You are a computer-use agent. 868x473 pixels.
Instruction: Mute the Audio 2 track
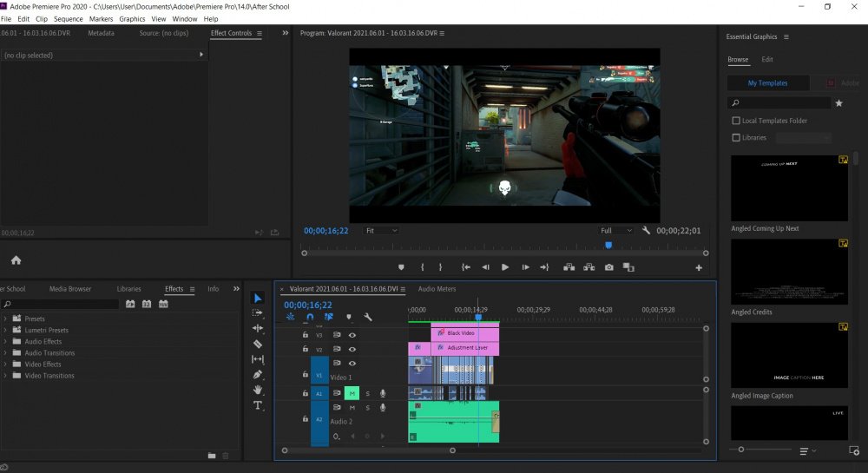point(352,408)
